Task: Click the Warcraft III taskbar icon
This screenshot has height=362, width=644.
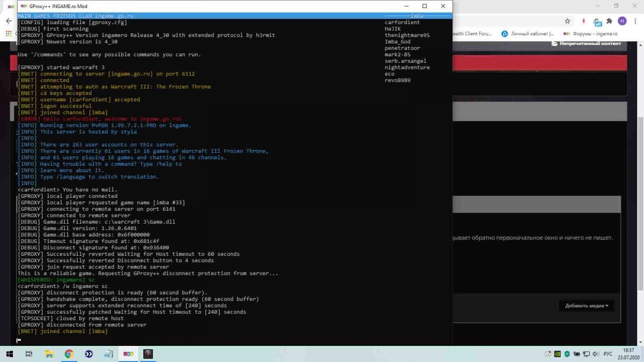Action: [148, 354]
